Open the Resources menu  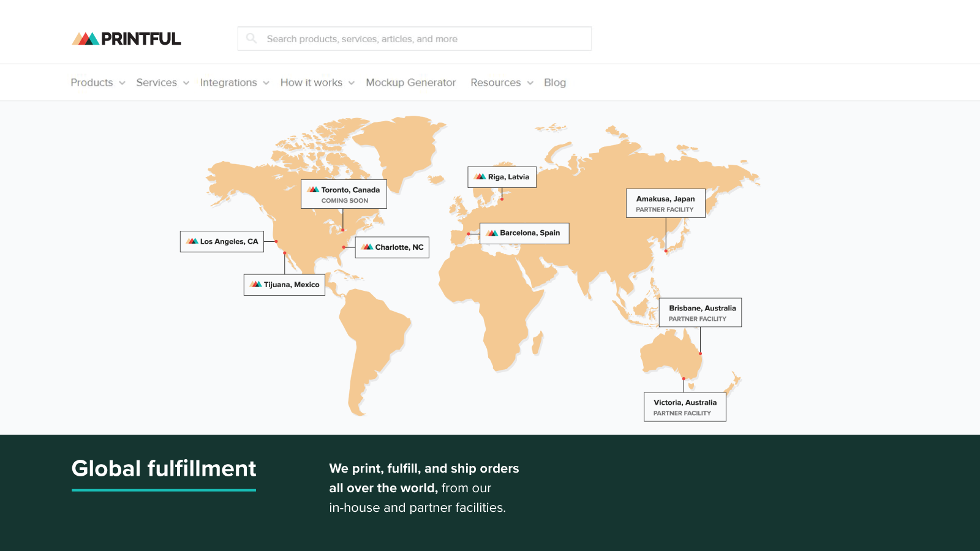point(496,83)
